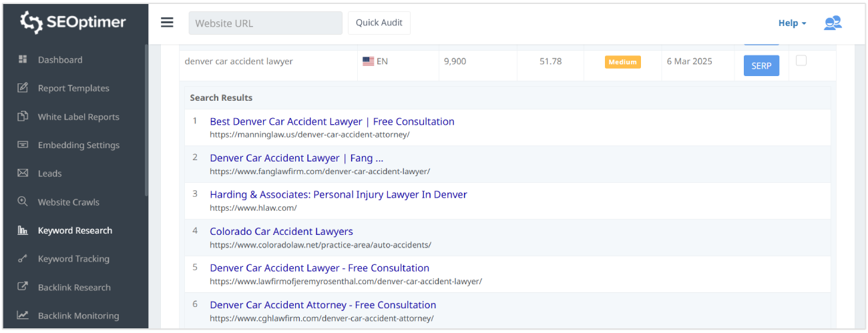
Task: Click the 9,900 search volume value
Action: click(455, 61)
